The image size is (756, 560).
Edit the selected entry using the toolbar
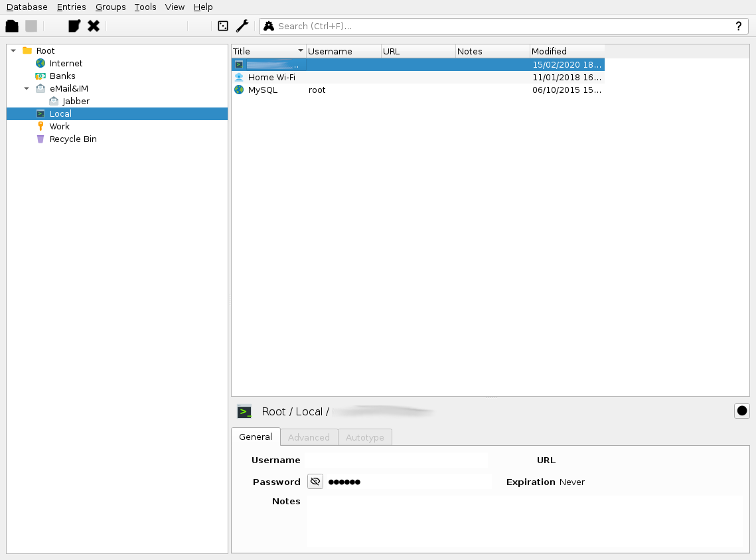[x=73, y=25]
